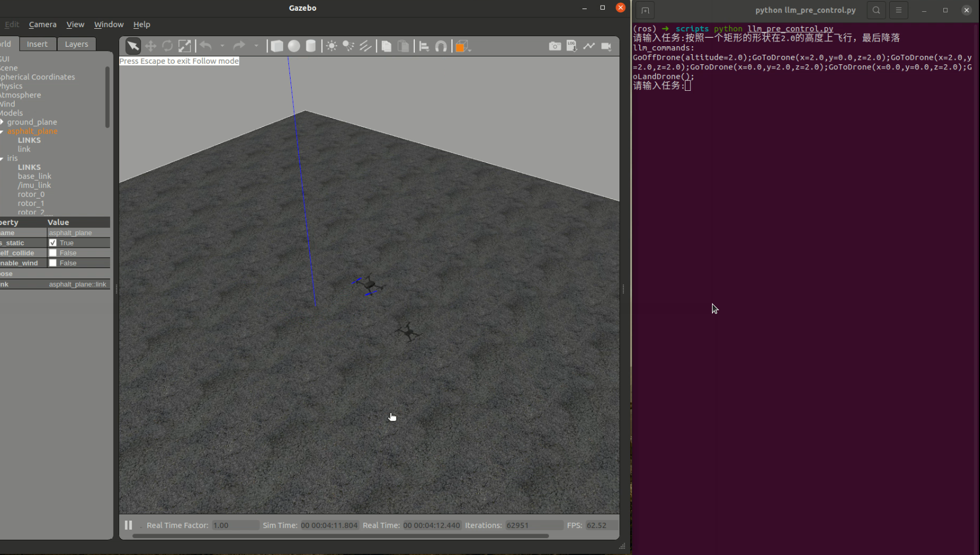Select the arrow selection mode tool

(133, 46)
